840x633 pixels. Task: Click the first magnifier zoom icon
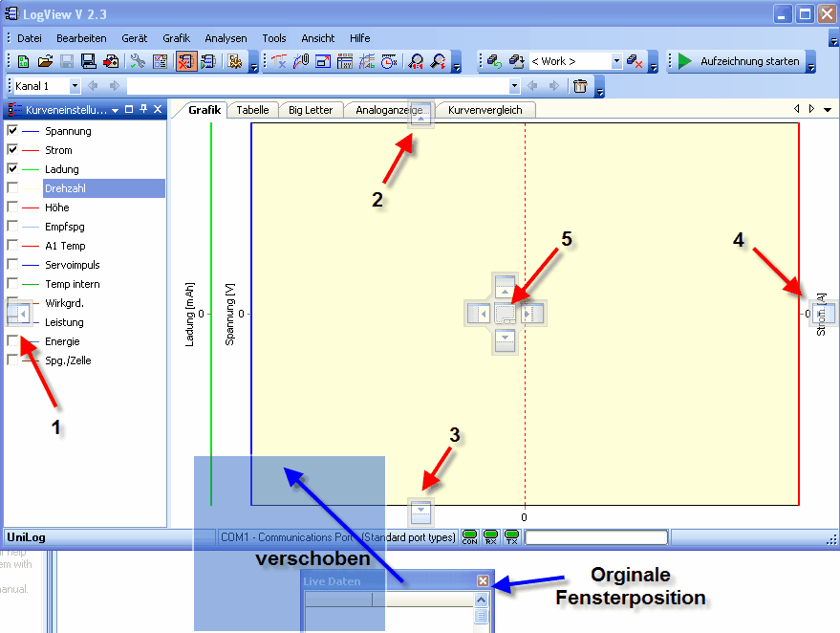pyautogui.click(x=416, y=61)
